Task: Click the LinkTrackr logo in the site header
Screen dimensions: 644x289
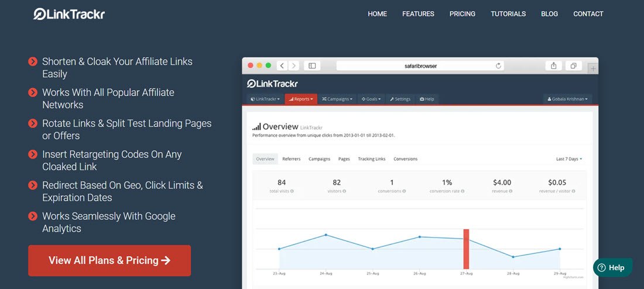Action: pyautogui.click(x=69, y=14)
